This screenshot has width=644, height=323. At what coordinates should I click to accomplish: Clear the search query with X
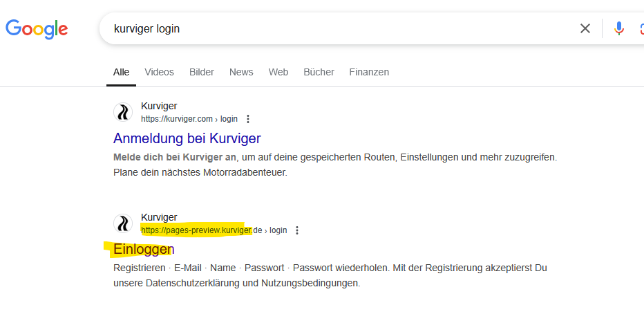[585, 28]
